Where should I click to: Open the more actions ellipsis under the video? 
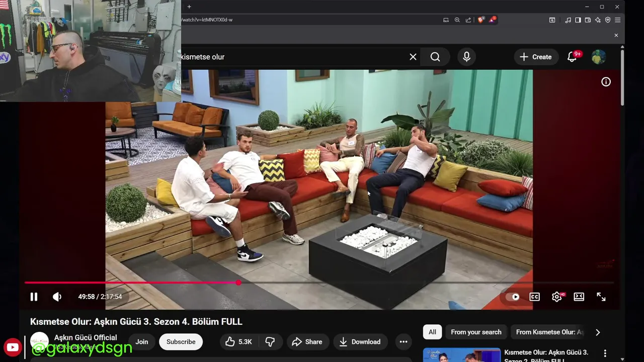point(404,342)
